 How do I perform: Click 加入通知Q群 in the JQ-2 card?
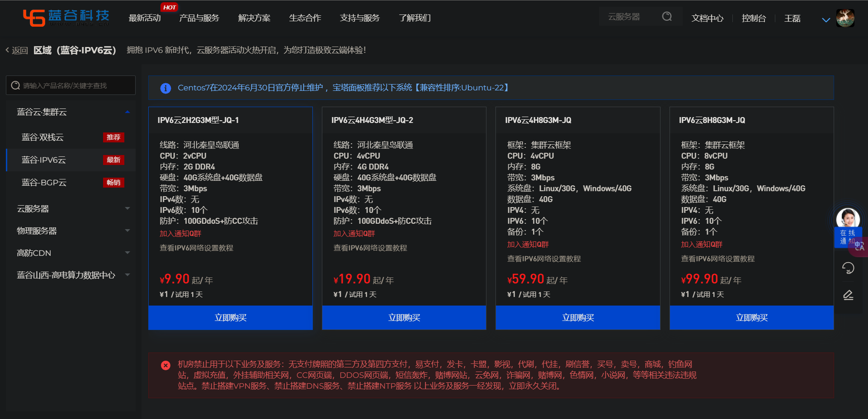point(354,234)
